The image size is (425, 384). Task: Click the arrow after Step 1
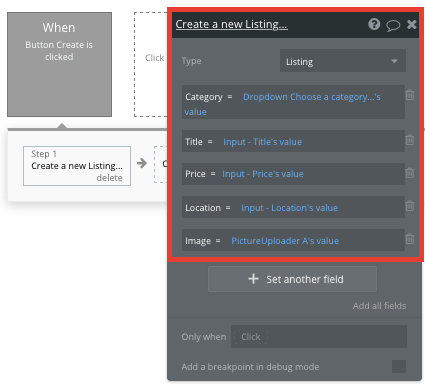coord(142,163)
